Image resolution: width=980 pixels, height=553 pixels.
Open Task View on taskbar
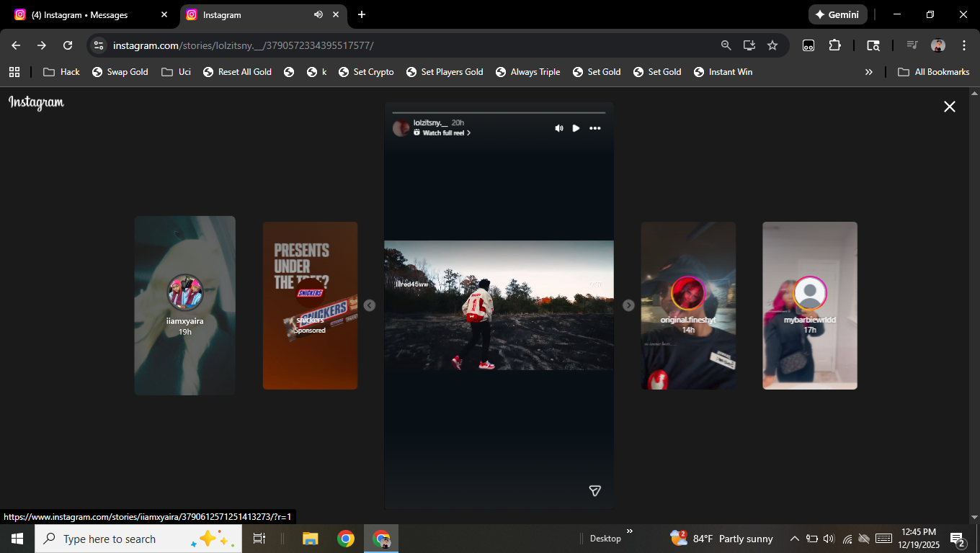pos(259,539)
